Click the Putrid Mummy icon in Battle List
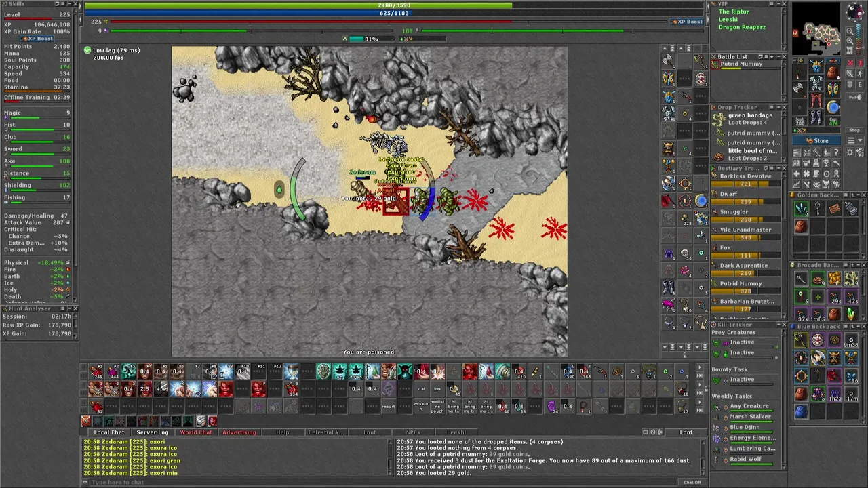Screen dimensions: 868x488 (x=715, y=64)
